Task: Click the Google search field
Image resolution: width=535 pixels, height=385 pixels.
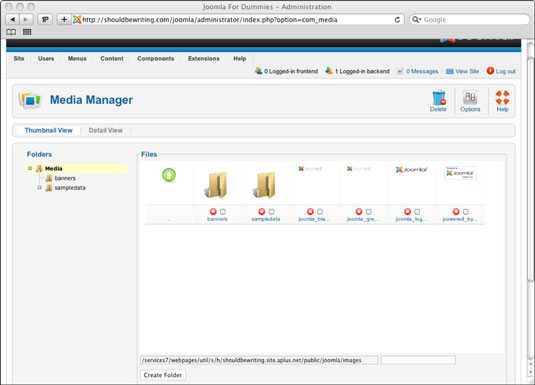Action: coord(469,19)
